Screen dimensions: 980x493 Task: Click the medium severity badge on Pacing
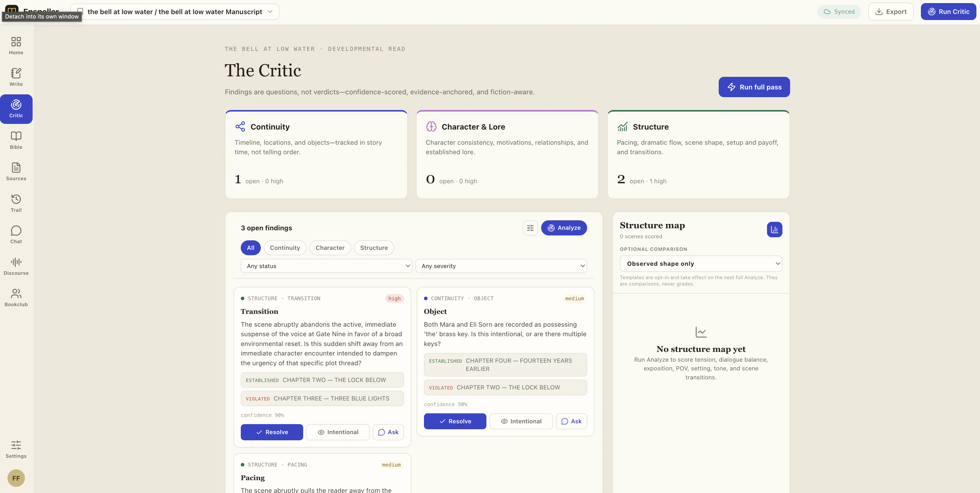tap(391, 465)
